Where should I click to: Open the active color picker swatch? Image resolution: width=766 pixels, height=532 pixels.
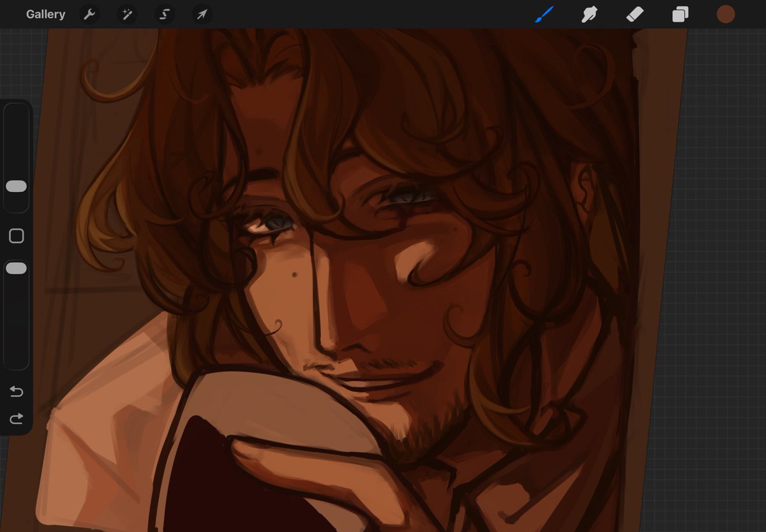coord(726,14)
